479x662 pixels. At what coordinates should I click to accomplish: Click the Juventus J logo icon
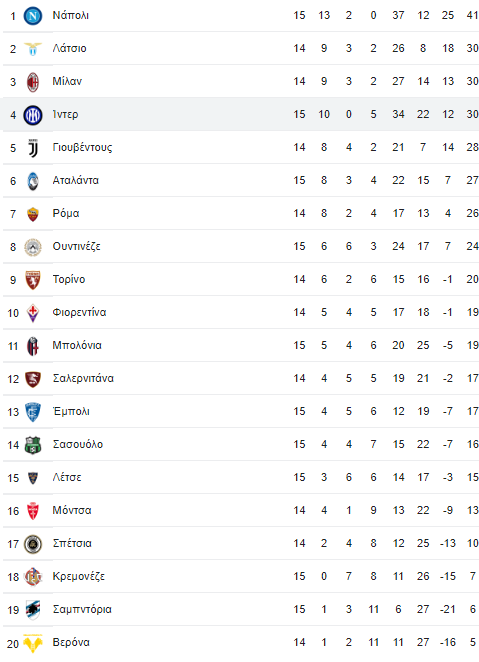[33, 148]
